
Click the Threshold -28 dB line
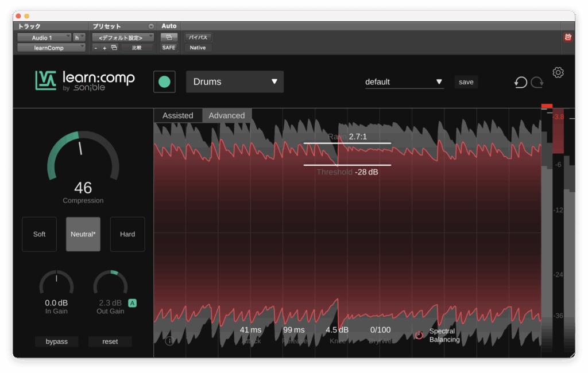(x=347, y=165)
